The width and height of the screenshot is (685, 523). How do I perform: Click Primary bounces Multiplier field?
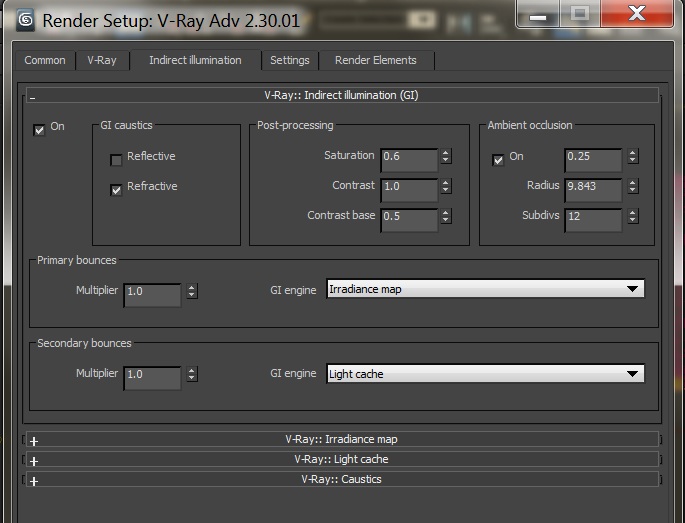152,295
